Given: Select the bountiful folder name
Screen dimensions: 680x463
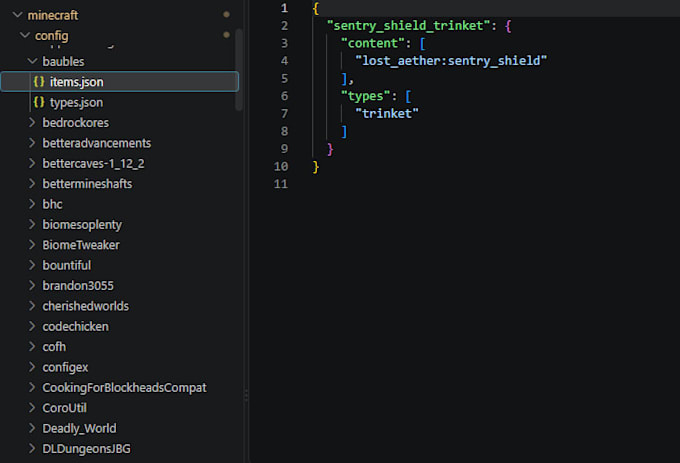Looking at the screenshot, I should point(67,265).
